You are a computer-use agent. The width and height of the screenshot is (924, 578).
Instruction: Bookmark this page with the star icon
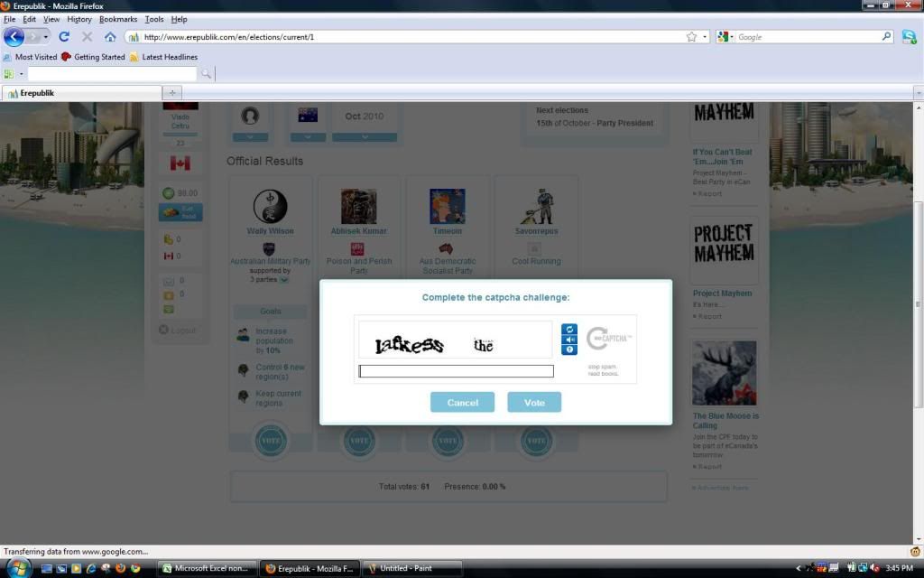point(691,37)
